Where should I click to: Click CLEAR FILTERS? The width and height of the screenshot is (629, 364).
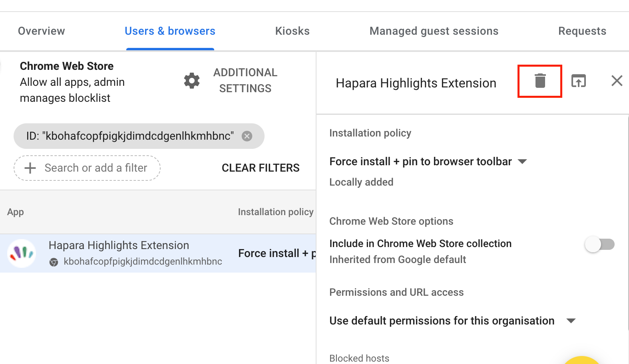[x=261, y=168]
